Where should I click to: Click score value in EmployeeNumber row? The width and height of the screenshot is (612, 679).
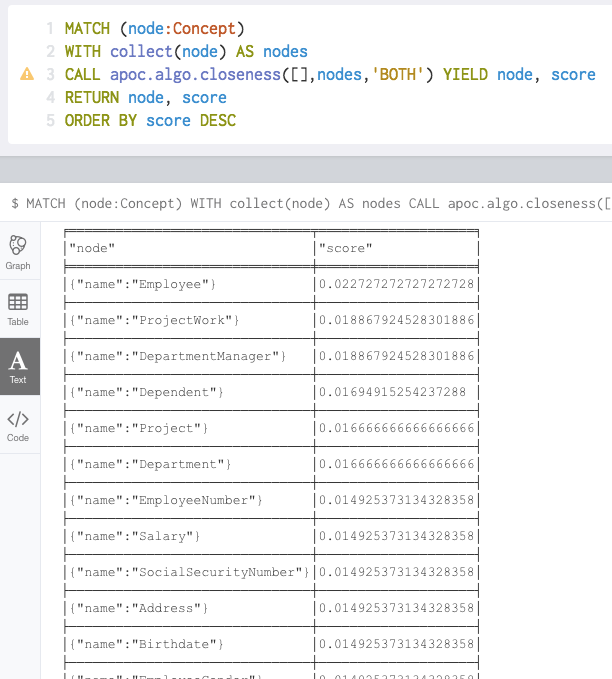click(396, 500)
